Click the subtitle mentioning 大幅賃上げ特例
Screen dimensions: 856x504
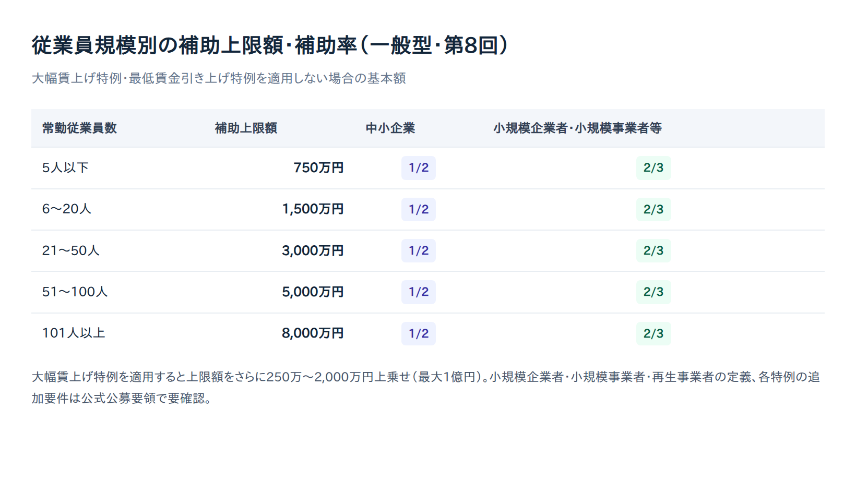point(219,78)
